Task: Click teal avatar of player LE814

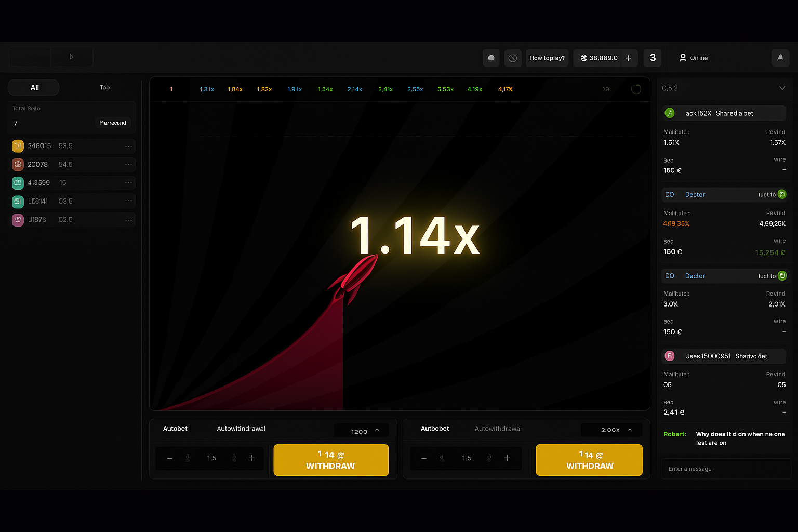Action: pos(18,201)
